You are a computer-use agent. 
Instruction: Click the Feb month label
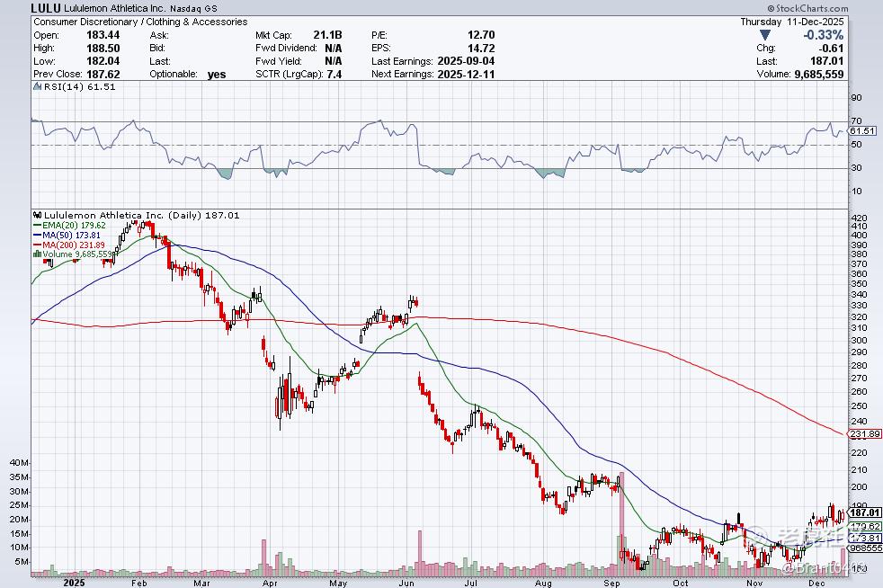click(139, 583)
